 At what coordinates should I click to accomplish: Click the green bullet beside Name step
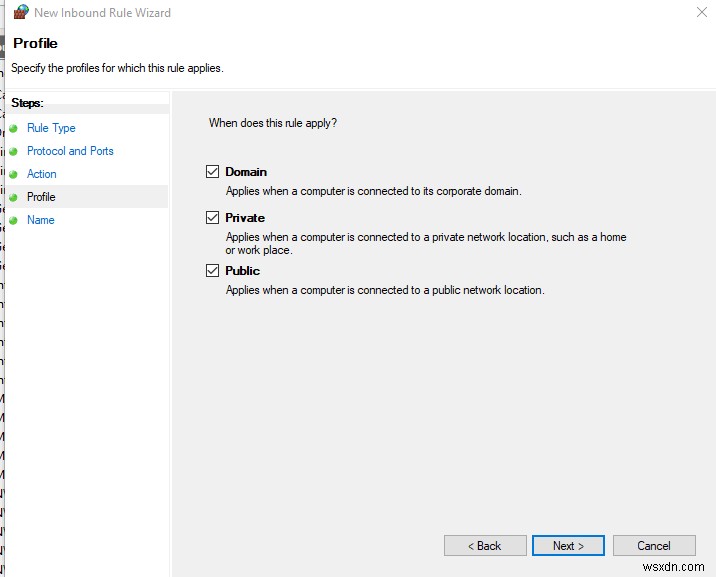[14, 220]
